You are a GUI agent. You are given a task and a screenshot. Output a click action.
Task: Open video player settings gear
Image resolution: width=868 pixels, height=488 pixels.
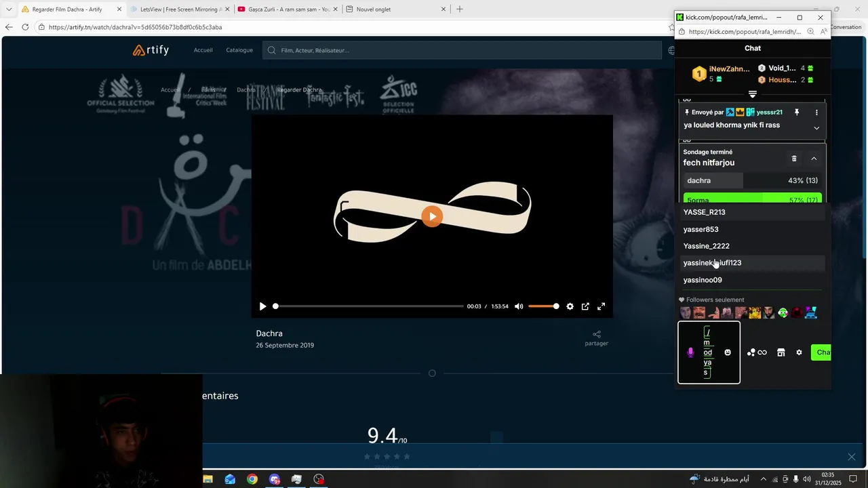coord(570,306)
